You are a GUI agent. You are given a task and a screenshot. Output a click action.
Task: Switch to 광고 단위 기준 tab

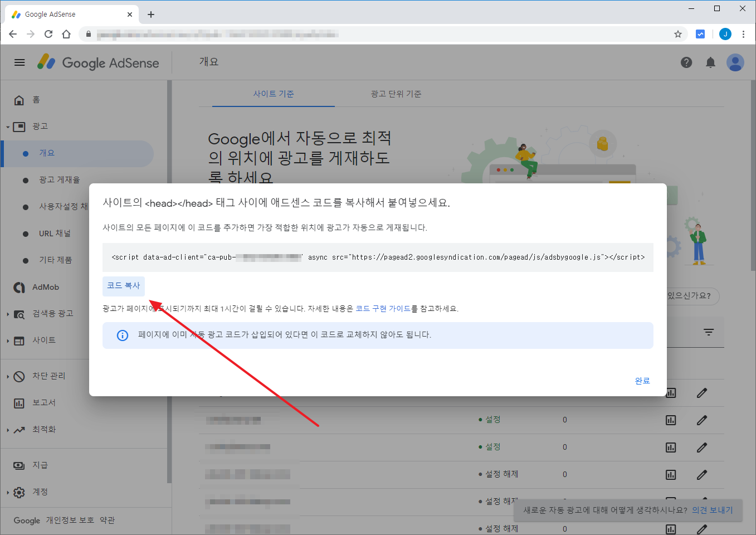(396, 94)
